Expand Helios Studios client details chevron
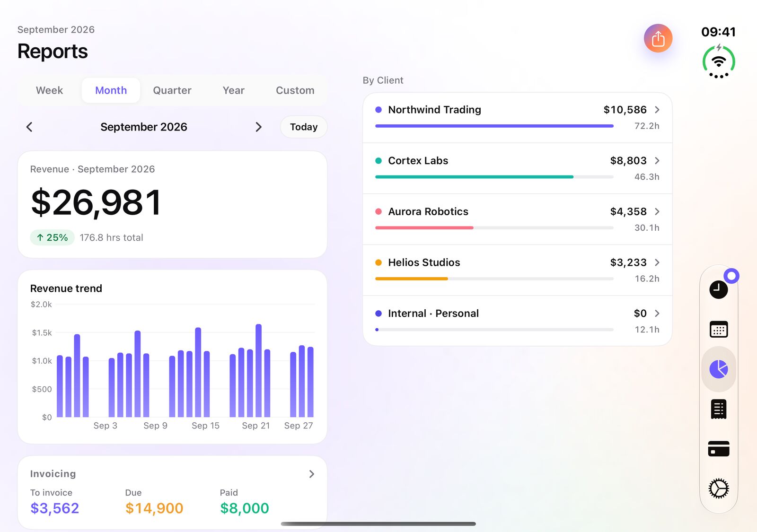The height and width of the screenshot is (532, 757). tap(657, 262)
